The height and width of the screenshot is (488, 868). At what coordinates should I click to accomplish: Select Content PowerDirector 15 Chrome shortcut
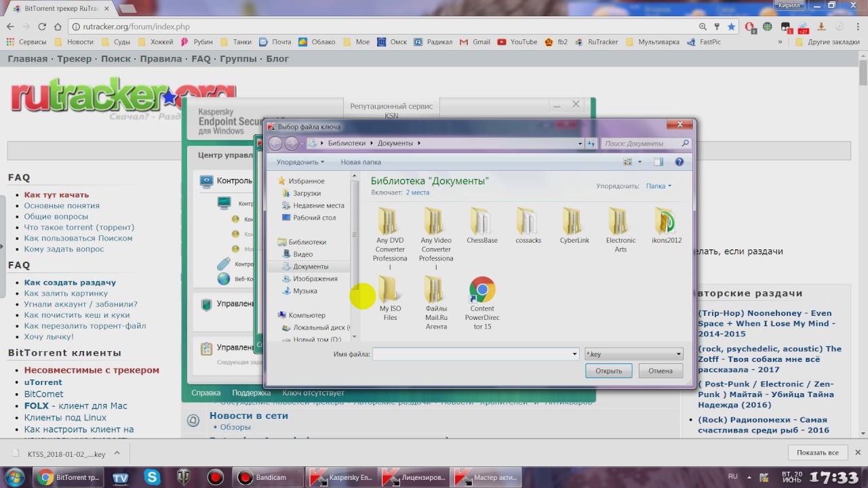482,302
